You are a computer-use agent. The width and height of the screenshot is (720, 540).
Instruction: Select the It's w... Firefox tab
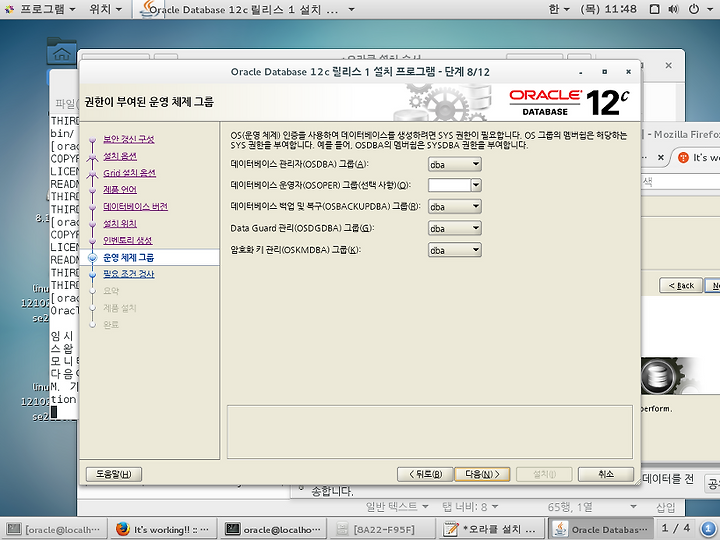tap(699, 158)
